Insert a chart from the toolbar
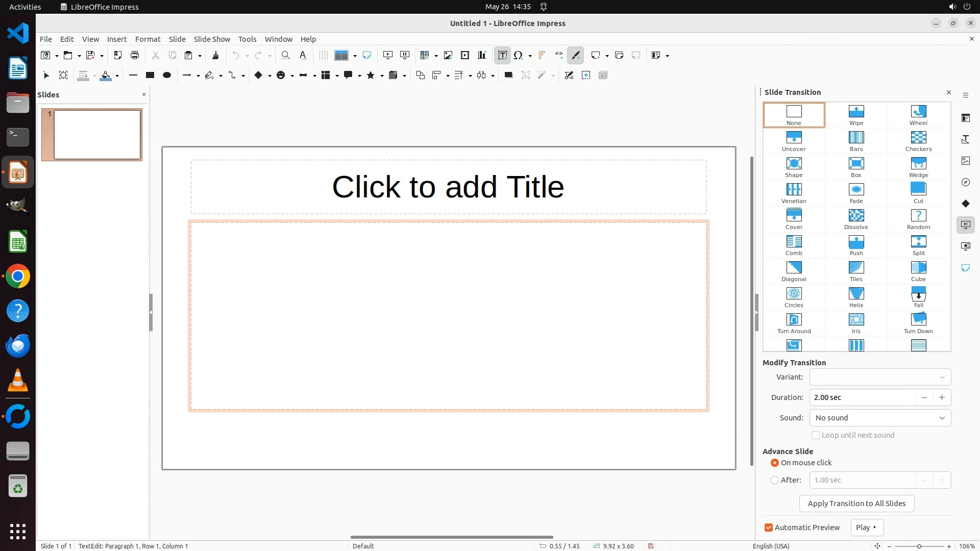 point(481,55)
